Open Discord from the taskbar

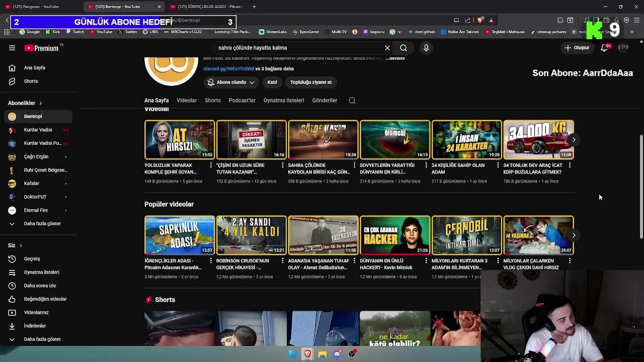337,354
